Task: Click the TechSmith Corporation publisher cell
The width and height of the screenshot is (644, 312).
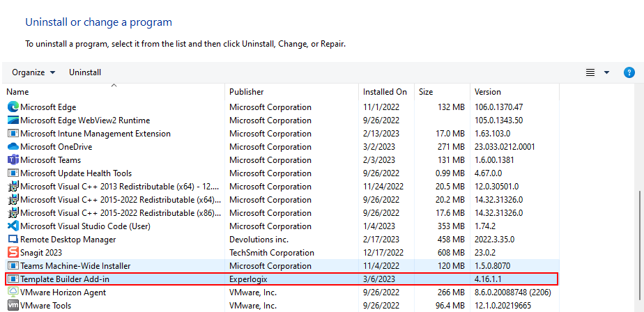Action: click(272, 253)
